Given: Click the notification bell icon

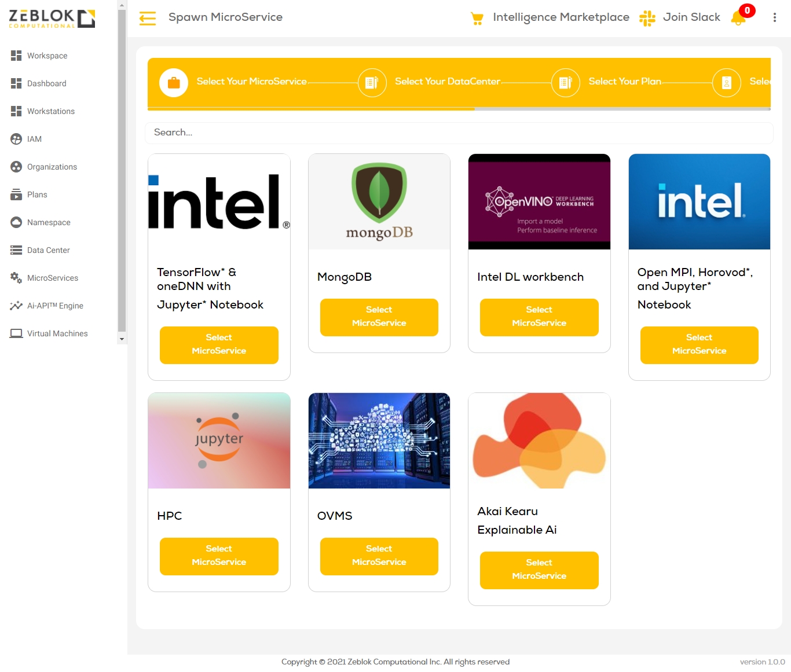Looking at the screenshot, I should [738, 18].
